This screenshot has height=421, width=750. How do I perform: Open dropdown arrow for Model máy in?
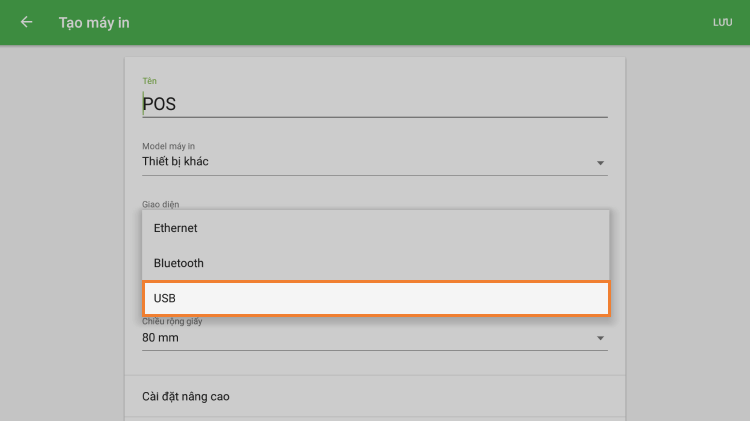click(600, 162)
